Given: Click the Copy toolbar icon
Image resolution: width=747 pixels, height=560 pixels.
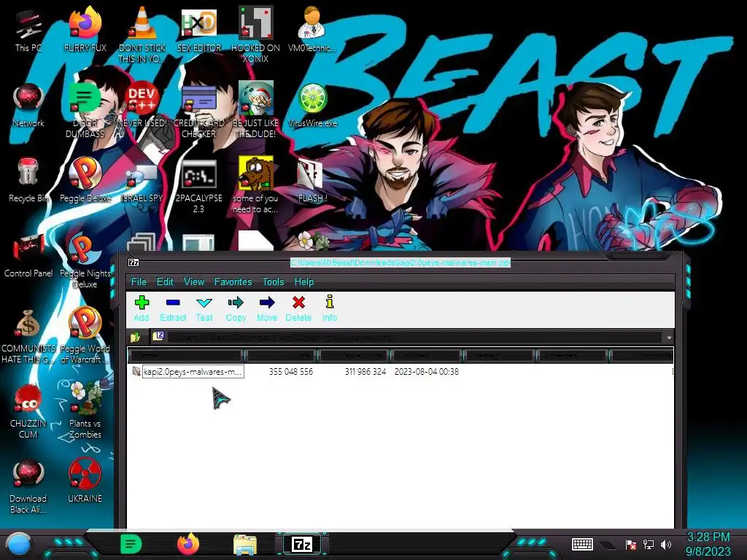Looking at the screenshot, I should tap(236, 308).
